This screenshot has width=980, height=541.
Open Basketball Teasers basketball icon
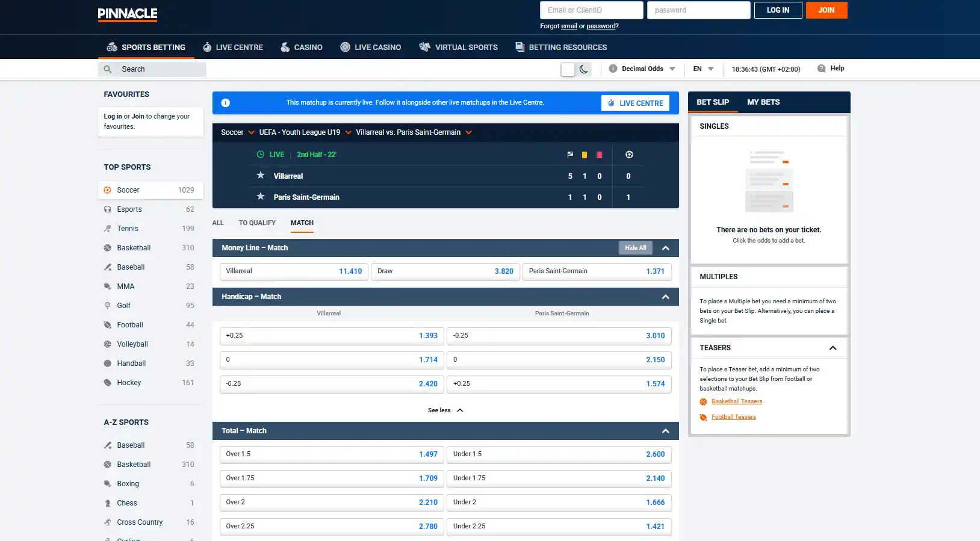703,402
